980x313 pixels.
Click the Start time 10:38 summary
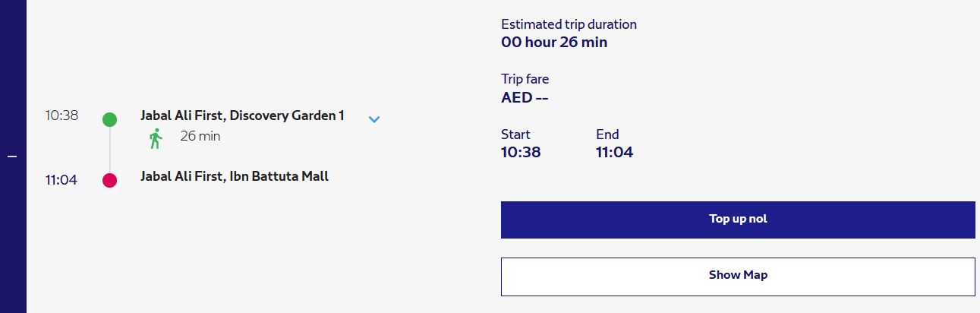pos(521,152)
